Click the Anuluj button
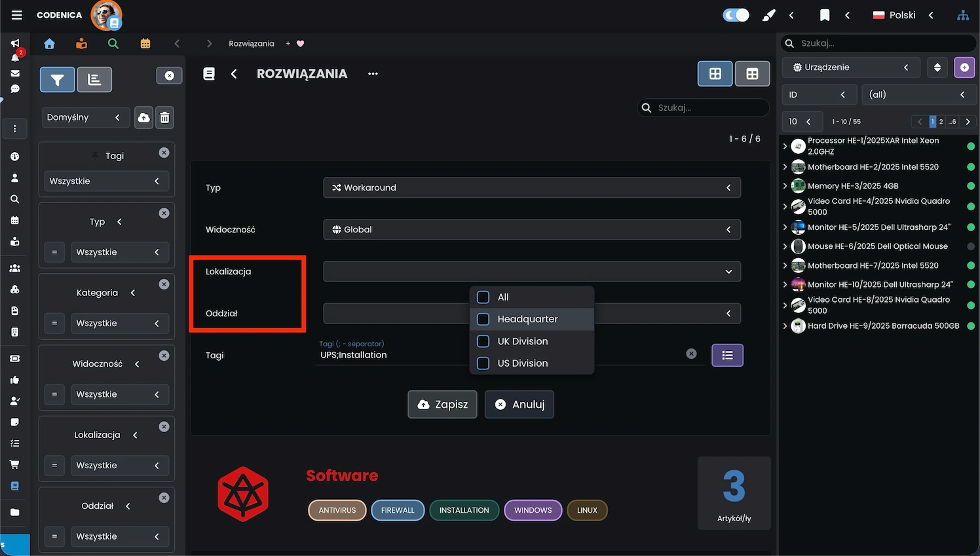The width and height of the screenshot is (980, 556). coord(519,405)
